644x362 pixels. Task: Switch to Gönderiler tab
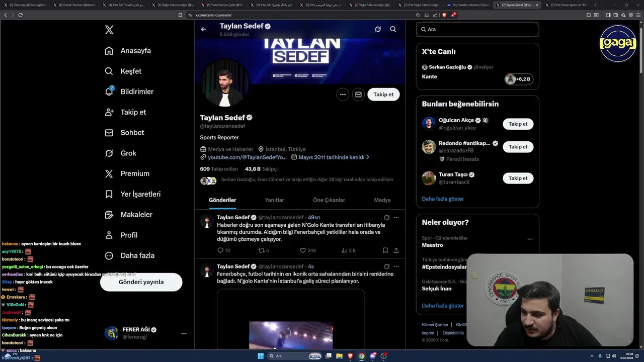pos(222,200)
